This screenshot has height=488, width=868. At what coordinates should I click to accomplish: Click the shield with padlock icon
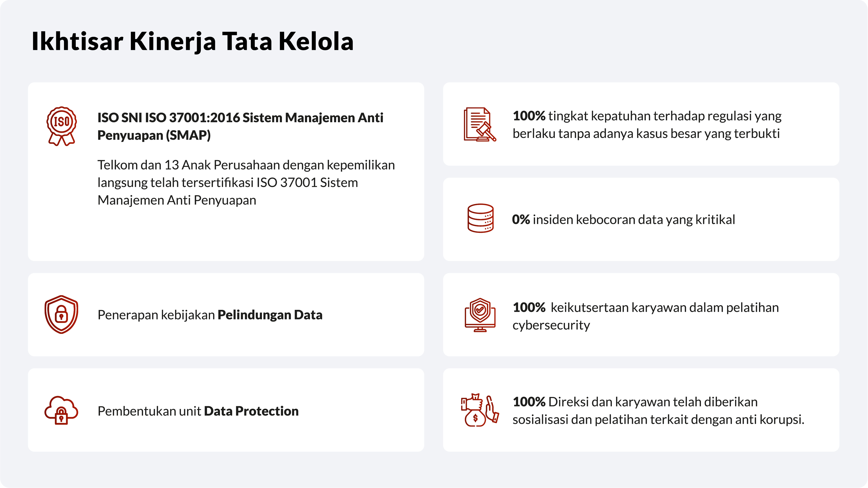click(x=61, y=314)
